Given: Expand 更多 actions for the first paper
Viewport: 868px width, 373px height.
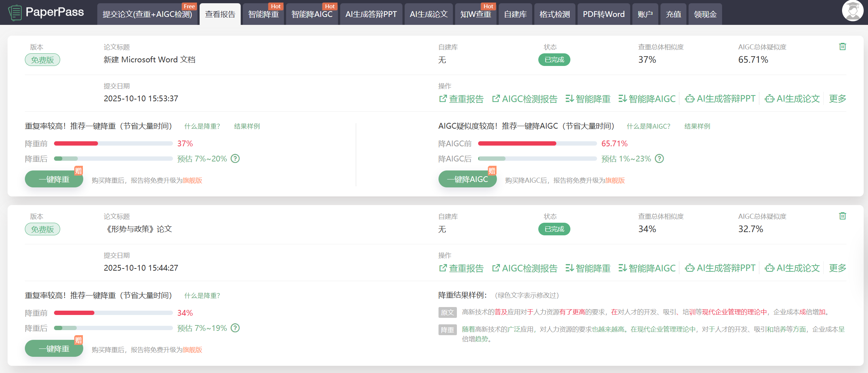Looking at the screenshot, I should 837,99.
